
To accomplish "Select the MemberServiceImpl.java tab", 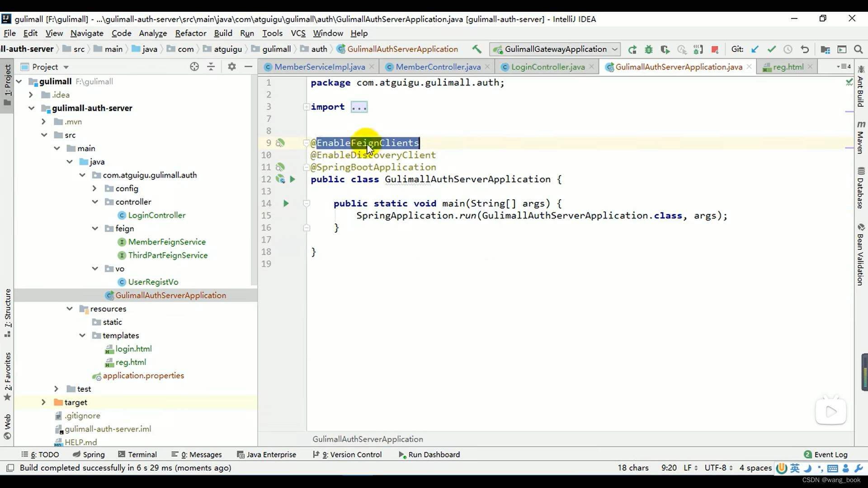I will coord(320,67).
